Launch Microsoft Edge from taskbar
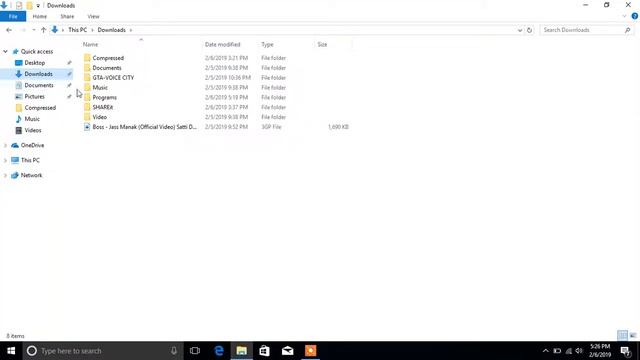The image size is (640, 360). [219, 351]
